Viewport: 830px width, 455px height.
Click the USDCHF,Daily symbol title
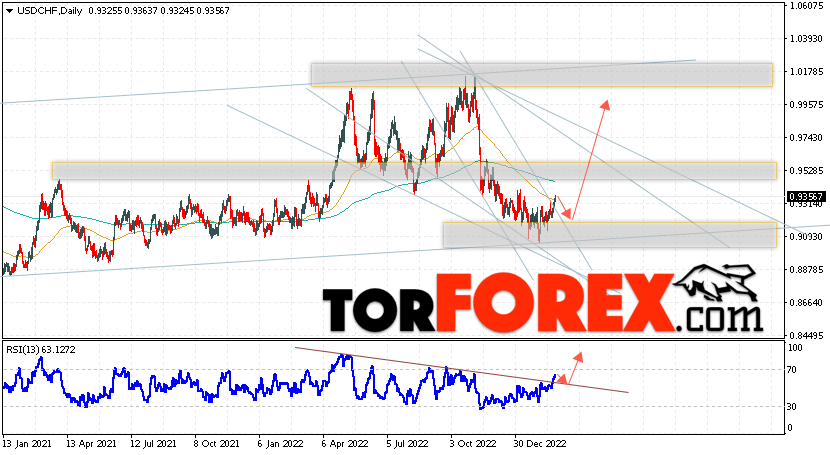50,11
